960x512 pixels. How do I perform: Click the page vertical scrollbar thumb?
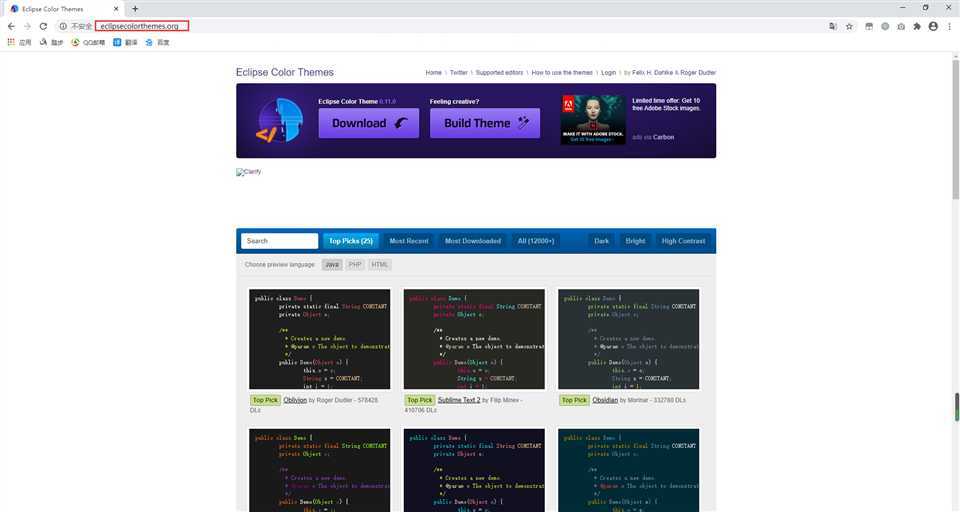956,129
